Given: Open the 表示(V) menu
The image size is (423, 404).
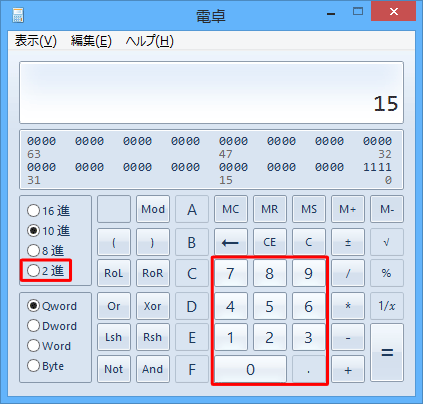Looking at the screenshot, I should [x=36, y=41].
